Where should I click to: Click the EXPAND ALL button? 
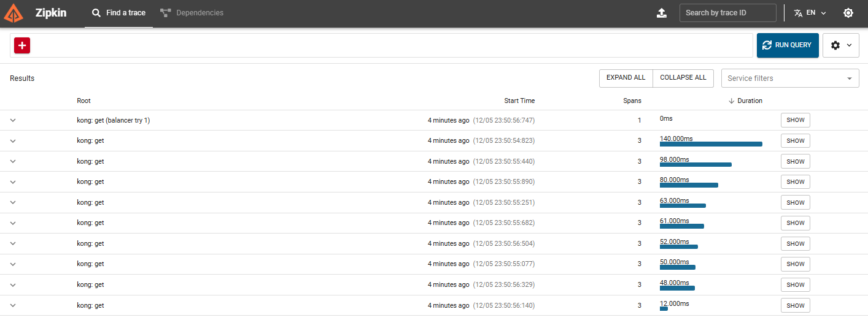pyautogui.click(x=626, y=78)
